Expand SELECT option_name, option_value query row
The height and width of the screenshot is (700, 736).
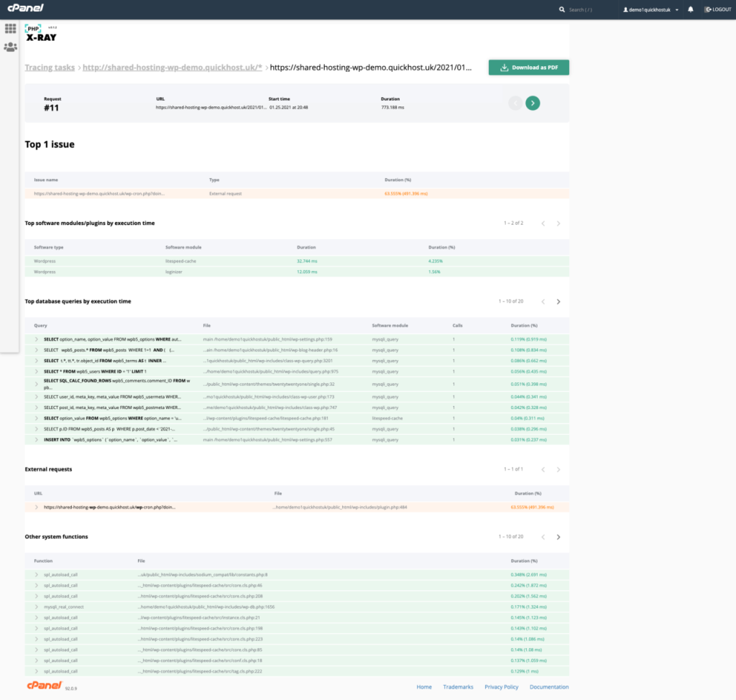click(x=37, y=339)
